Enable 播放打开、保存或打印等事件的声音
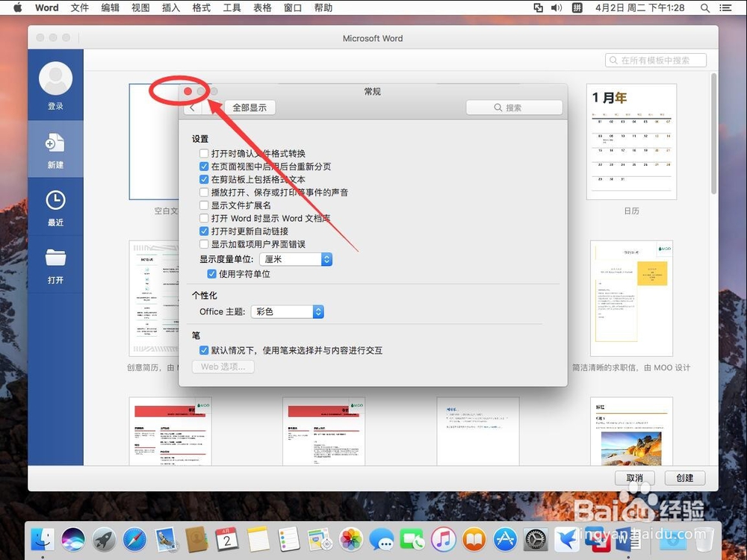Screen dimensions: 747x560 [204, 192]
